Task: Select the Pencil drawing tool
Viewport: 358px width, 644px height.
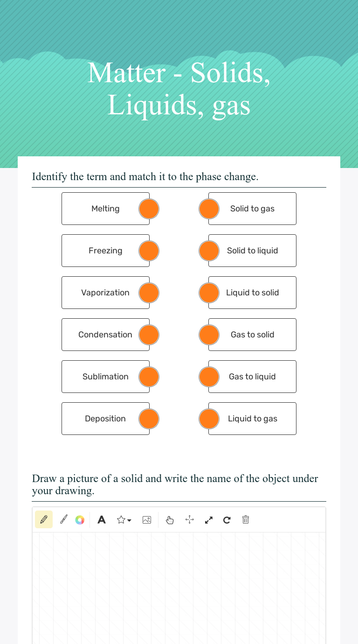Action: click(x=44, y=519)
